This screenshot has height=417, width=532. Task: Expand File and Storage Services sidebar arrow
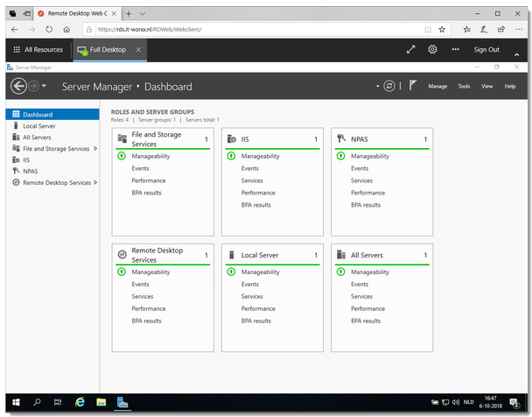[x=95, y=148]
